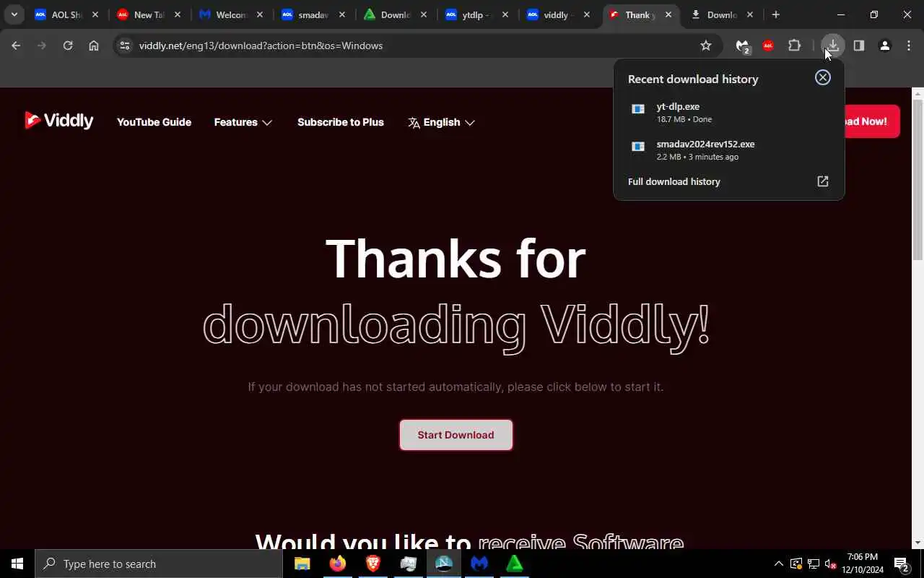Open the notification center icon
924x578 pixels.
pyautogui.click(x=902, y=564)
